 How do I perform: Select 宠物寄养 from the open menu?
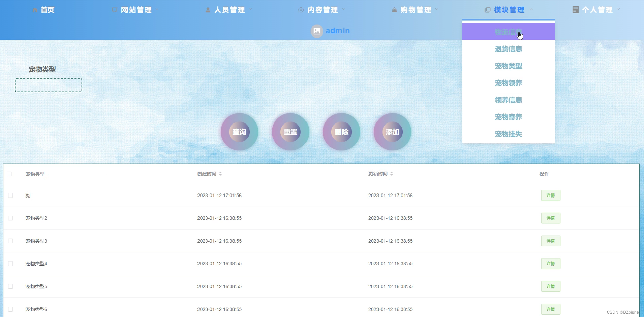tap(508, 117)
